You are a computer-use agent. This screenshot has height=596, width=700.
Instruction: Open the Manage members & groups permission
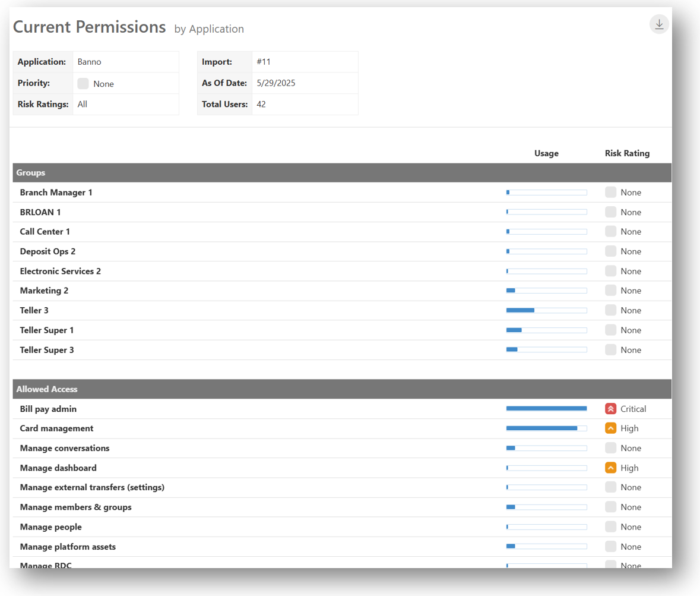75,507
